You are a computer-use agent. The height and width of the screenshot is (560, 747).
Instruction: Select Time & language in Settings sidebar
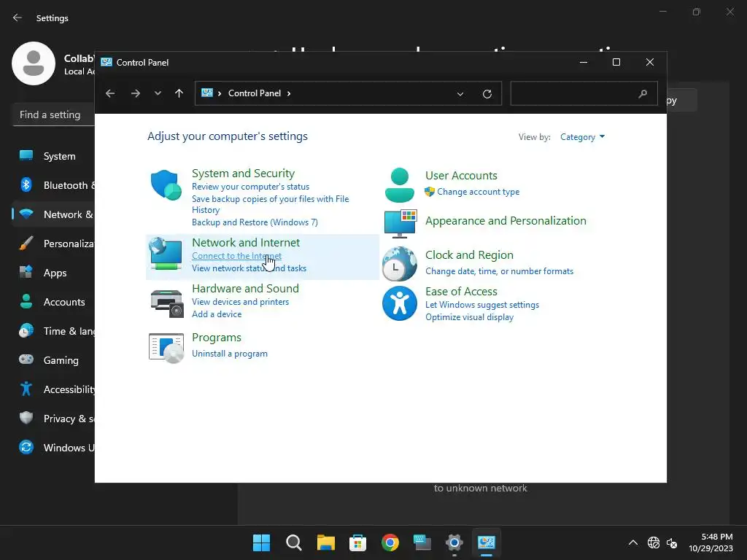pyautogui.click(x=53, y=332)
